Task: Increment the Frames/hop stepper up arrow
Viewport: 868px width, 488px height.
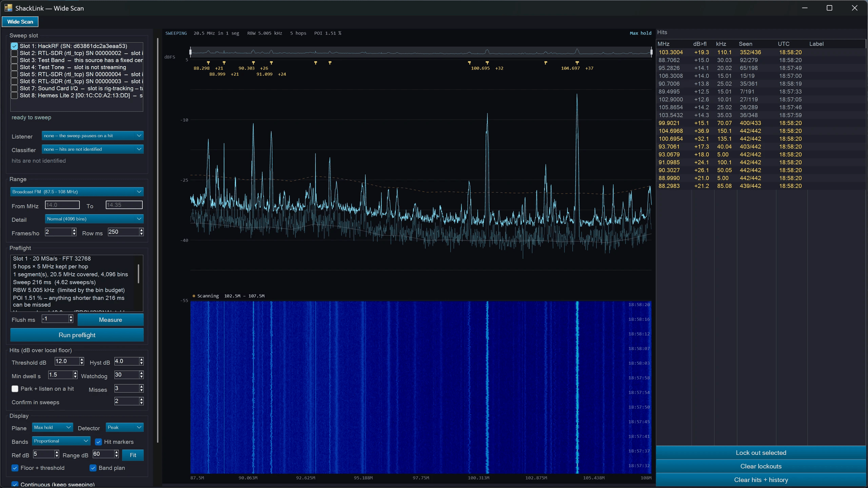Action: (x=74, y=230)
